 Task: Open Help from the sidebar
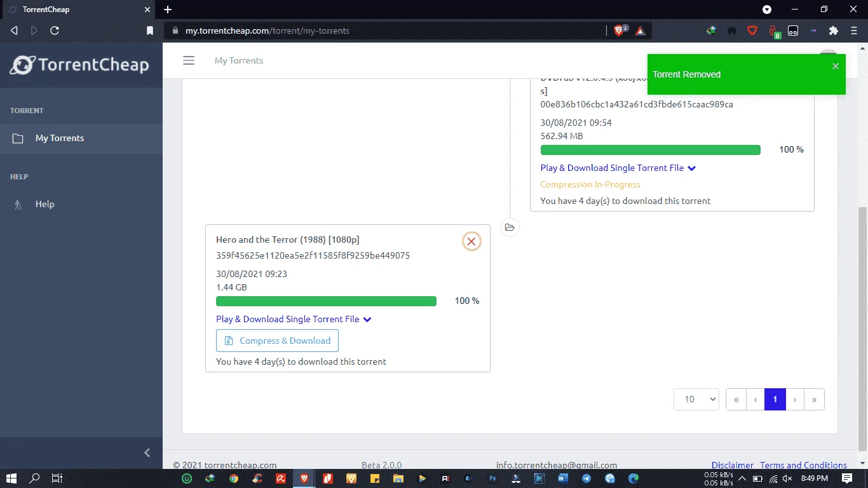coord(81,205)
